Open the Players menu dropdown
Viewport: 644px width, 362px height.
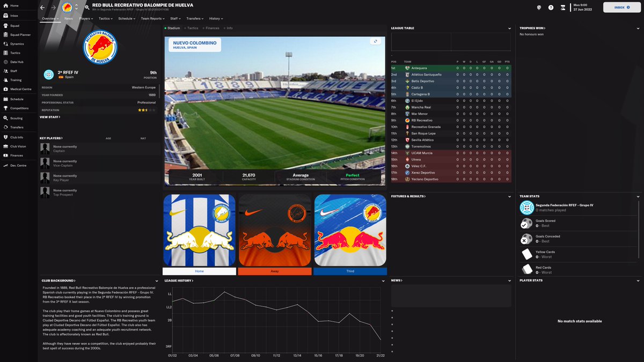tap(85, 18)
